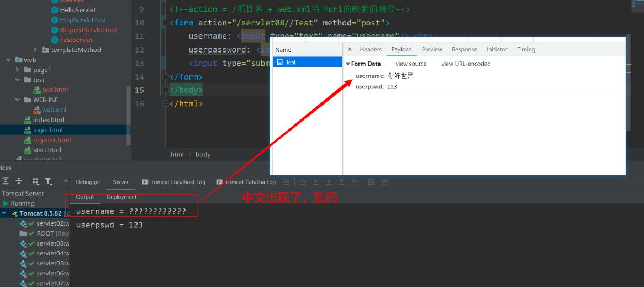Click the TestServlet class icon
Screen dimensions: 644x287
point(55,40)
